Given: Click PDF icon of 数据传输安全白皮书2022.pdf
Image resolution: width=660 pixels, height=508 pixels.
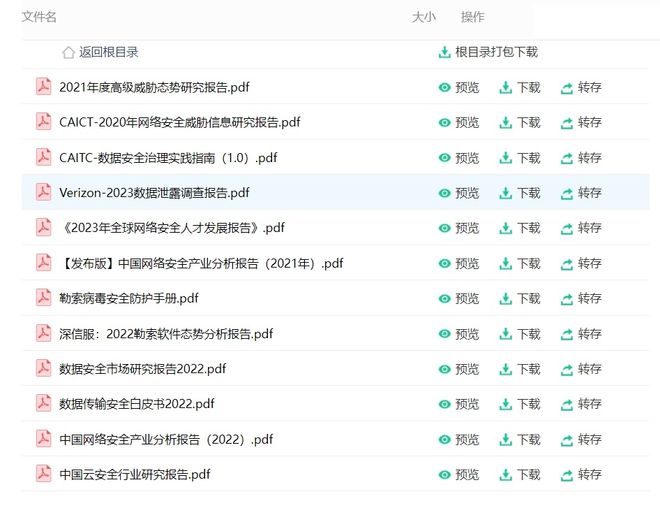Looking at the screenshot, I should point(43,403).
